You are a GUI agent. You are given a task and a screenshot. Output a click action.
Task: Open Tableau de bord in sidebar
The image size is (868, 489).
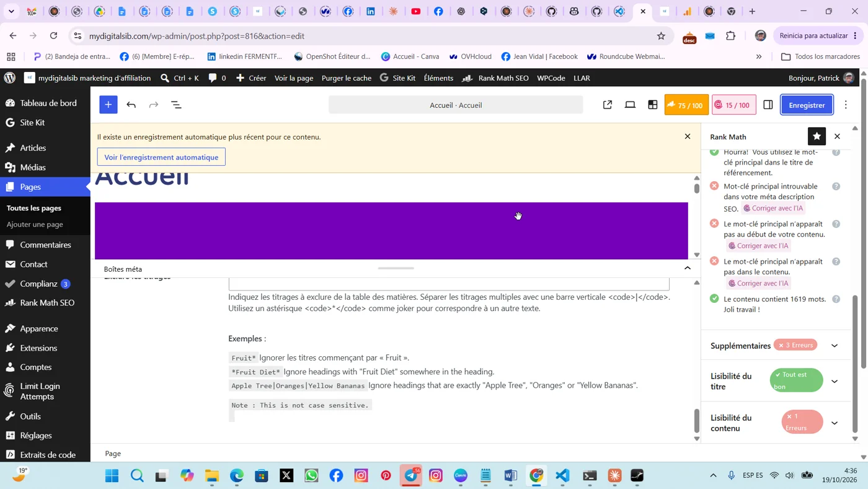click(x=48, y=103)
